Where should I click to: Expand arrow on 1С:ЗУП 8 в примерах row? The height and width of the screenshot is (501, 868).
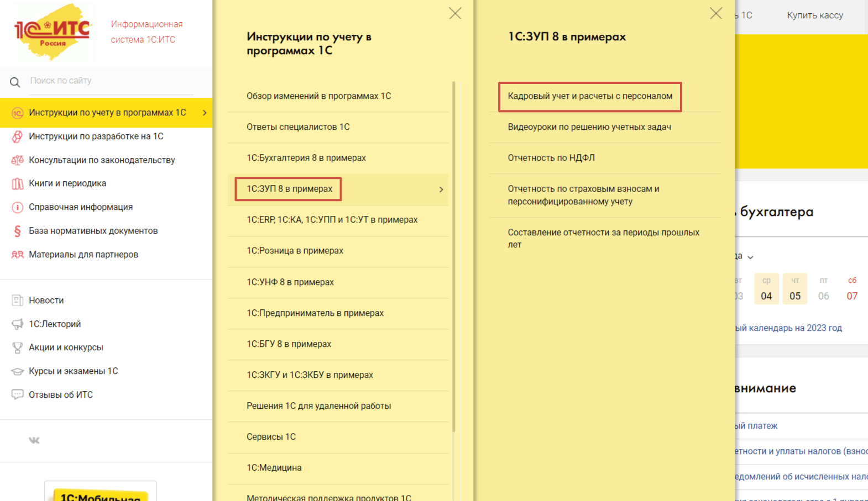(x=441, y=189)
